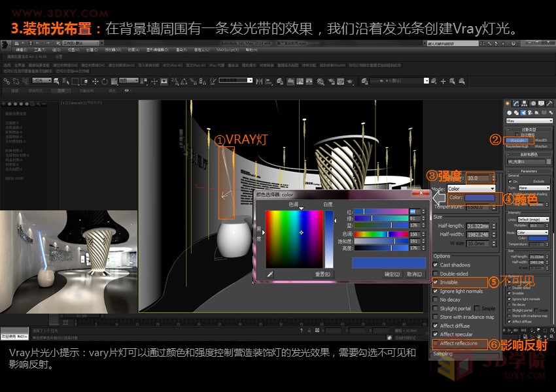Open the workspace dropdown in title bar
This screenshot has height=392, width=556.
point(81,43)
